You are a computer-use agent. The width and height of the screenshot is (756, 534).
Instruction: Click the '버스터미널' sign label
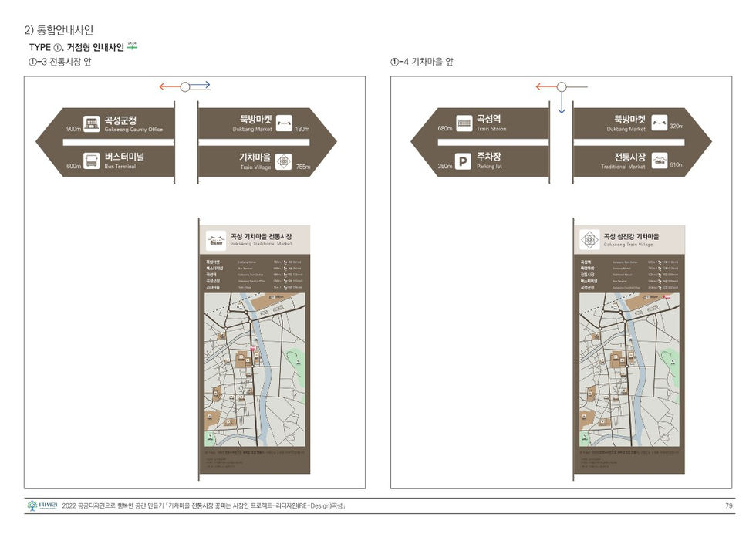tap(124, 157)
